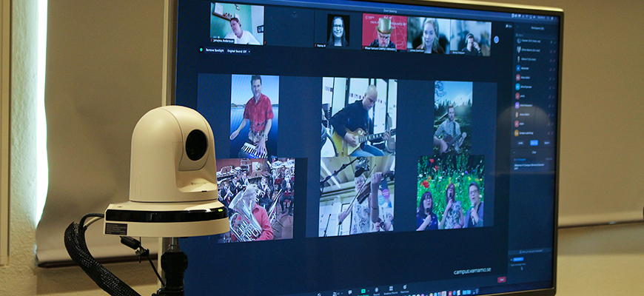This screenshot has height=296, width=644.
Task: Click Invite button under participants list
Action: (520, 143)
